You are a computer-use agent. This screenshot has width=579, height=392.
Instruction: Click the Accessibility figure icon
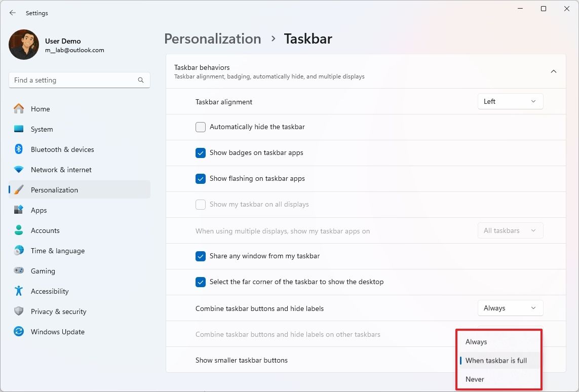click(19, 291)
